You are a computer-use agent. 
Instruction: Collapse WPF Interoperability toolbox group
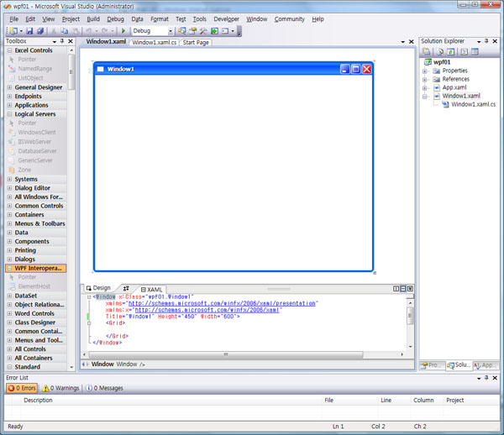[x=9, y=268]
